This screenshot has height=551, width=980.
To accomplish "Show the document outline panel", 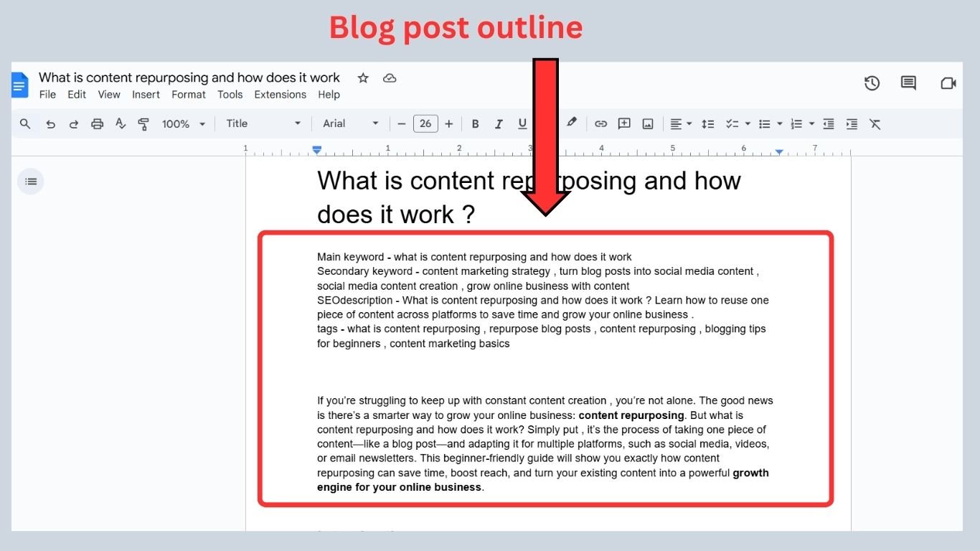I will (x=31, y=182).
